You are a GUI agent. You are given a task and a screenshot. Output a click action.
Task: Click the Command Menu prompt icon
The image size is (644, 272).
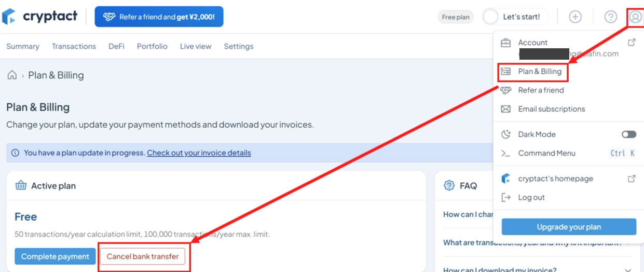(x=506, y=153)
